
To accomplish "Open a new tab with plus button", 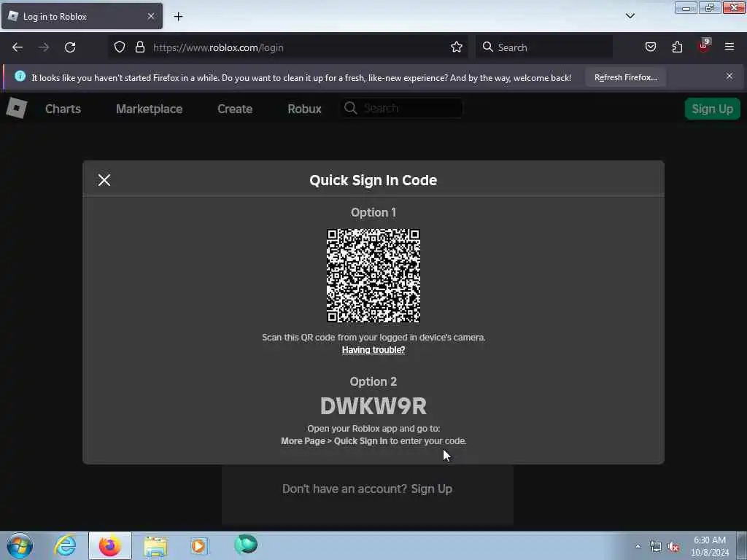I will coord(178,17).
